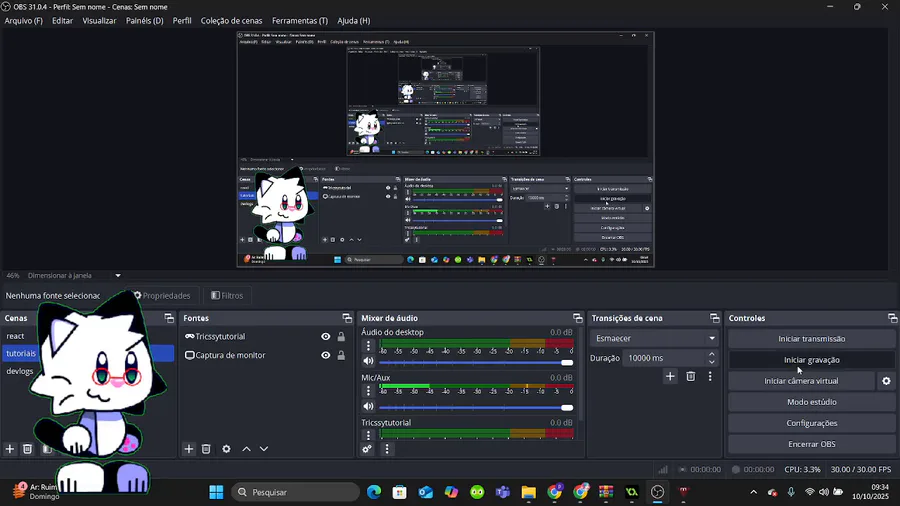Move the source up in the Fontes list
This screenshot has height=506, width=900.
[x=246, y=449]
